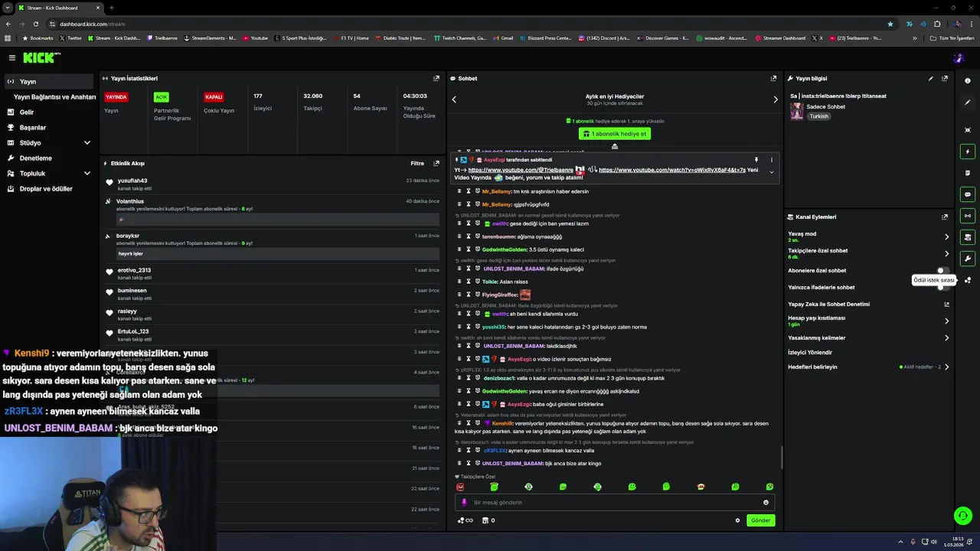Open Yasaklanmış kelimeler chevron
The width and height of the screenshot is (980, 551).
[946, 337]
